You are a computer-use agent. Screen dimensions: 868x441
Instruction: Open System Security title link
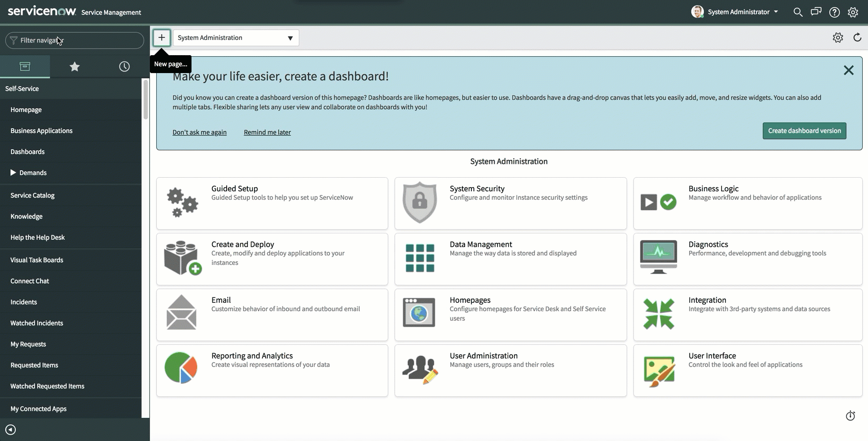477,189
